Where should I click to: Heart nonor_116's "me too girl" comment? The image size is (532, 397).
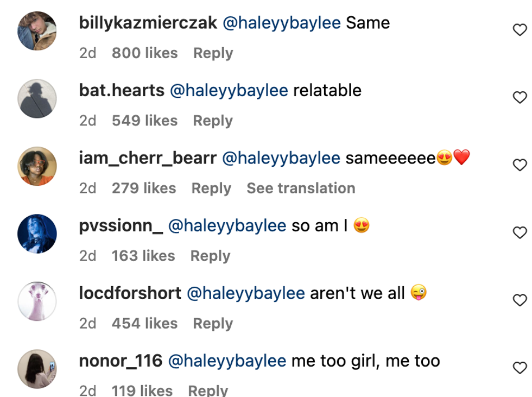point(520,368)
